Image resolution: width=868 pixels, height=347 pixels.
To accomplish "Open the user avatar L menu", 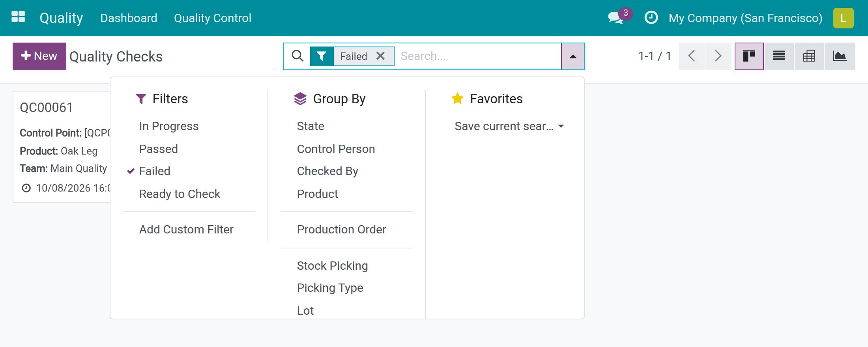I will [x=843, y=18].
